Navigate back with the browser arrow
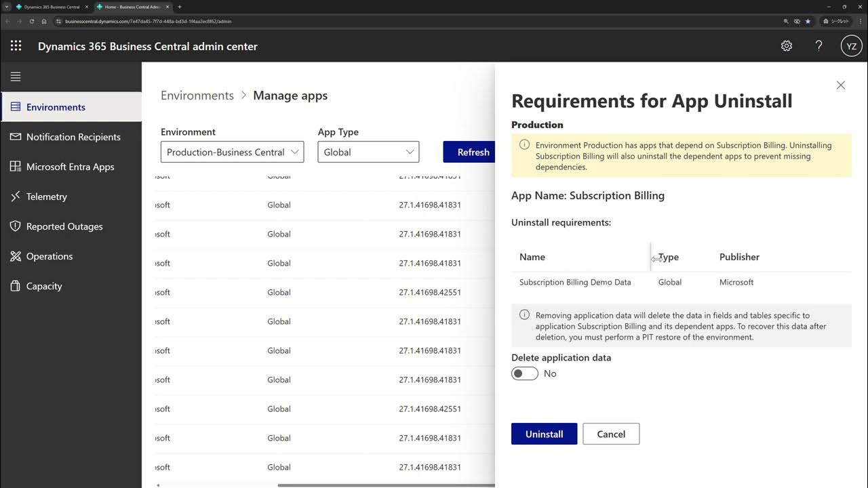868x488 pixels. coord(7,21)
